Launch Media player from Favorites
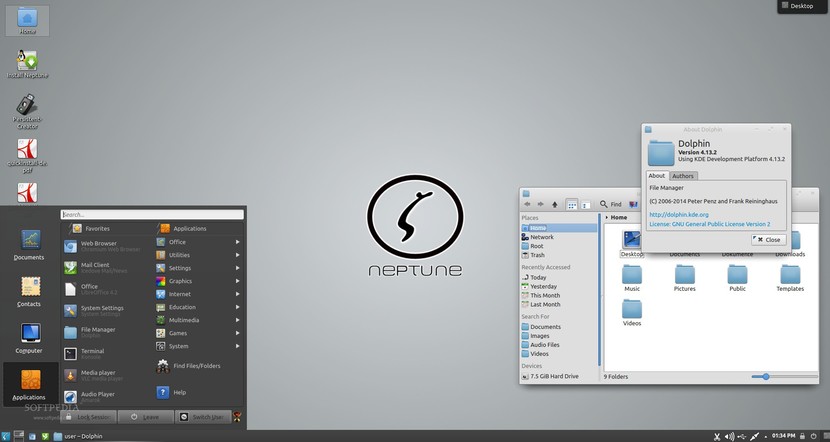 pos(107,376)
